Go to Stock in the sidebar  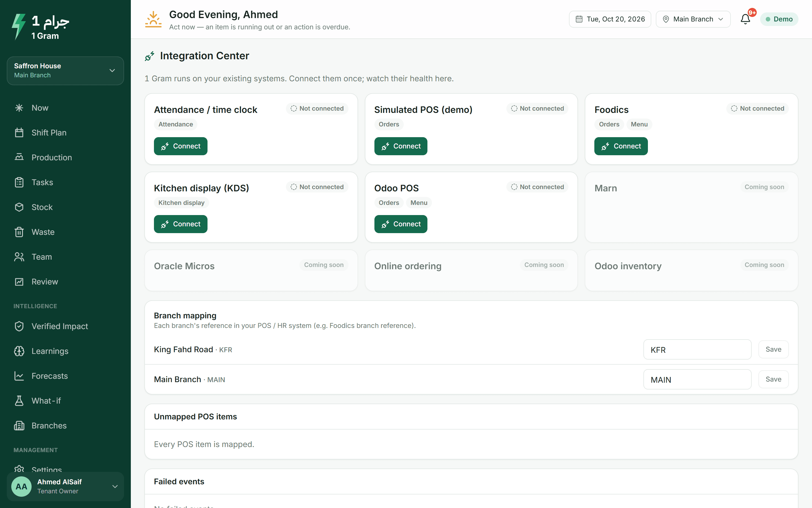pyautogui.click(x=65, y=207)
